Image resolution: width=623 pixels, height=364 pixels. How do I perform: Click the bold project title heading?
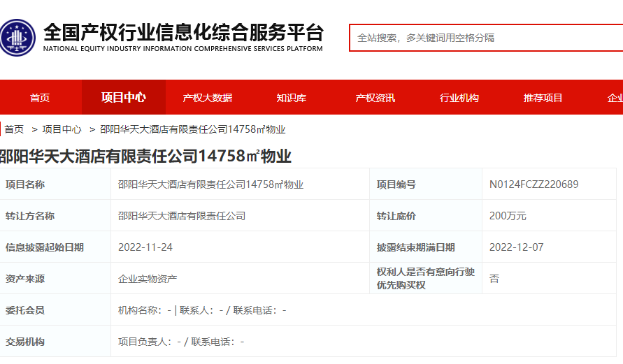pos(144,156)
